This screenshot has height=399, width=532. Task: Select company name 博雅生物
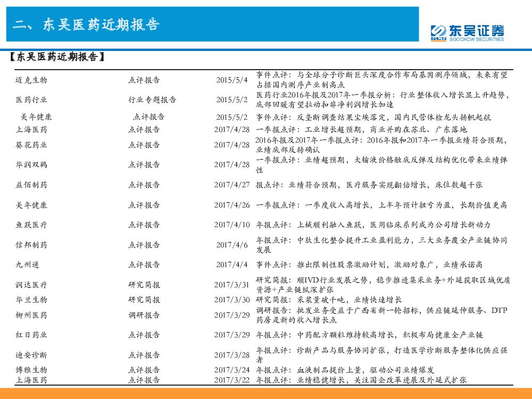click(31, 370)
